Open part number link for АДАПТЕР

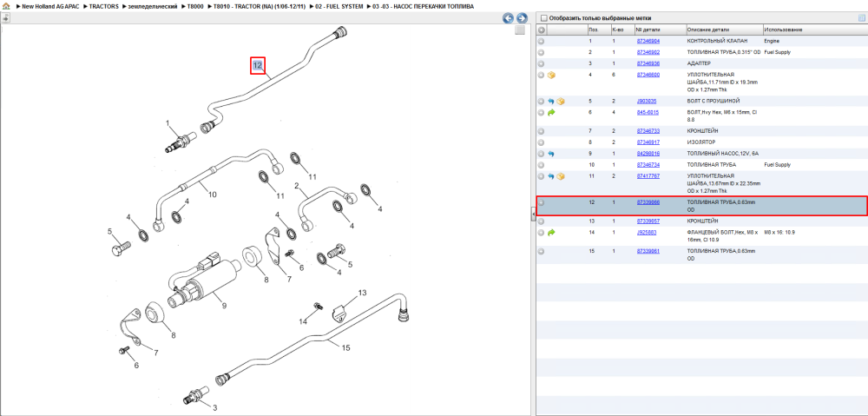(648, 63)
